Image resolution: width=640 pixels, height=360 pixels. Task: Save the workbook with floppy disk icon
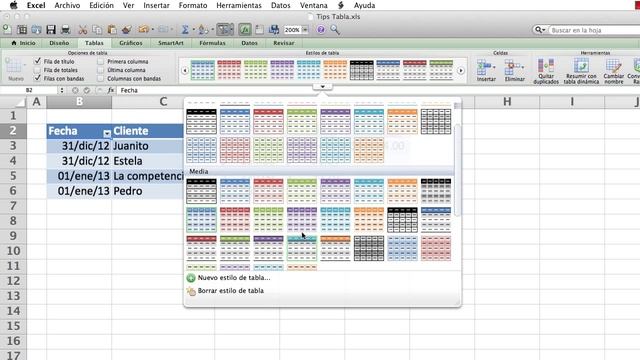click(x=51, y=29)
